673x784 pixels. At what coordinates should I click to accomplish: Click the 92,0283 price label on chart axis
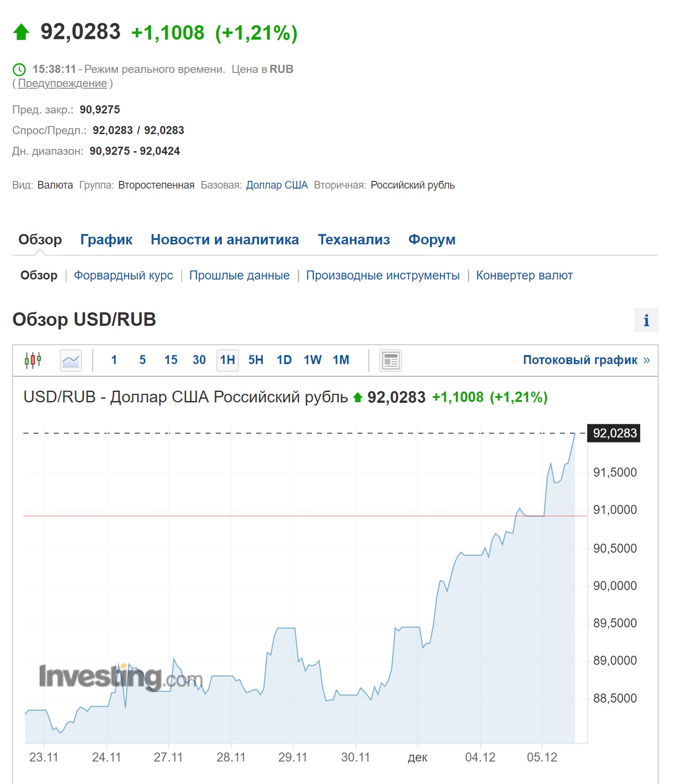(x=614, y=433)
